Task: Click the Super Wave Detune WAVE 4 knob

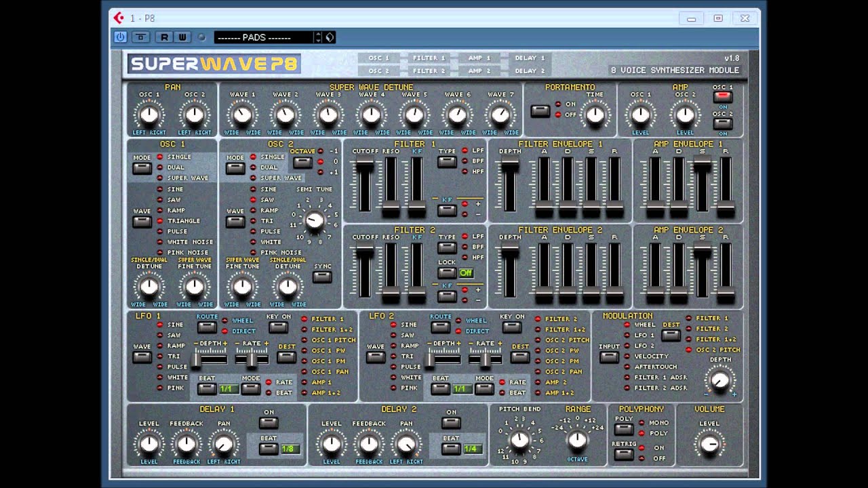Action: pos(372,114)
